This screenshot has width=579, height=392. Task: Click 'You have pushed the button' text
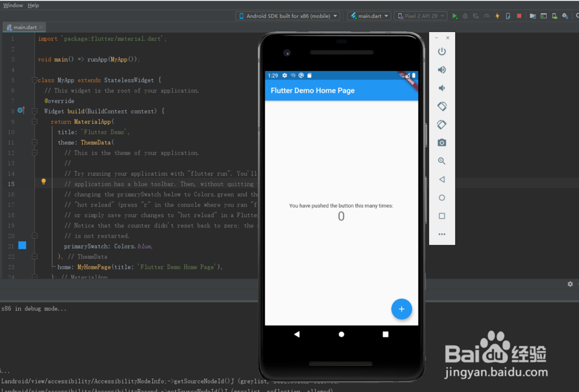(x=341, y=206)
